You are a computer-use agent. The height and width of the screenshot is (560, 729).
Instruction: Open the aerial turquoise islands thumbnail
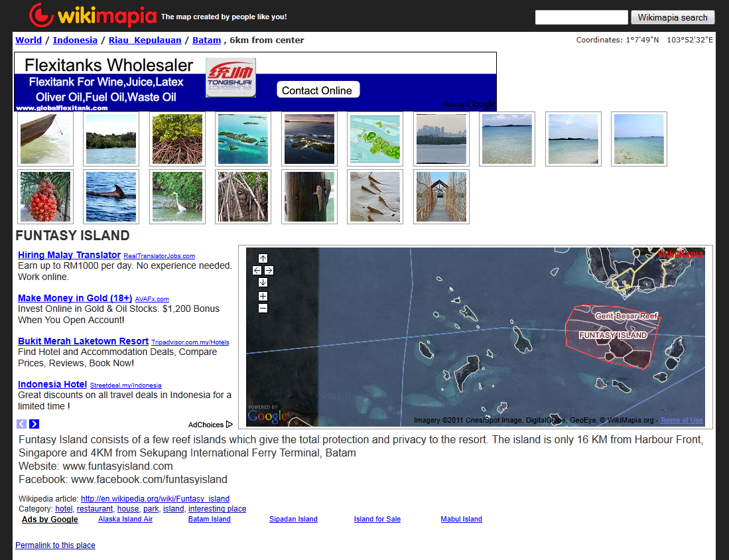coord(243,139)
